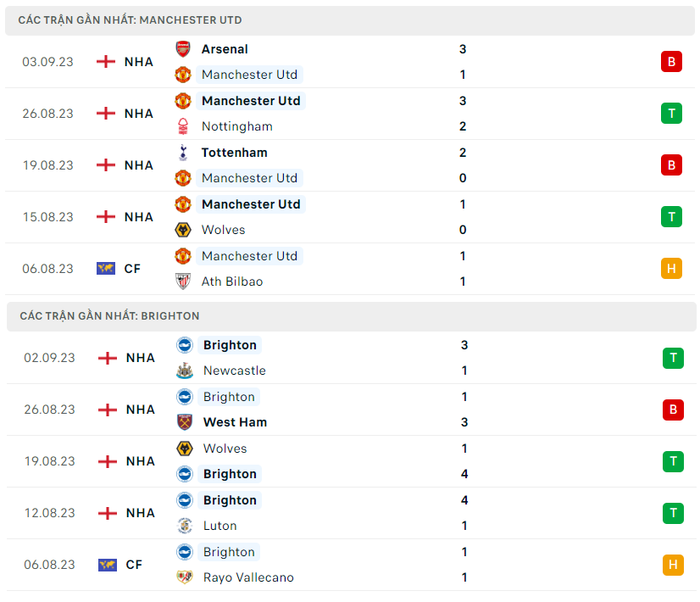Click green T badge for Nottingham match

[671, 113]
